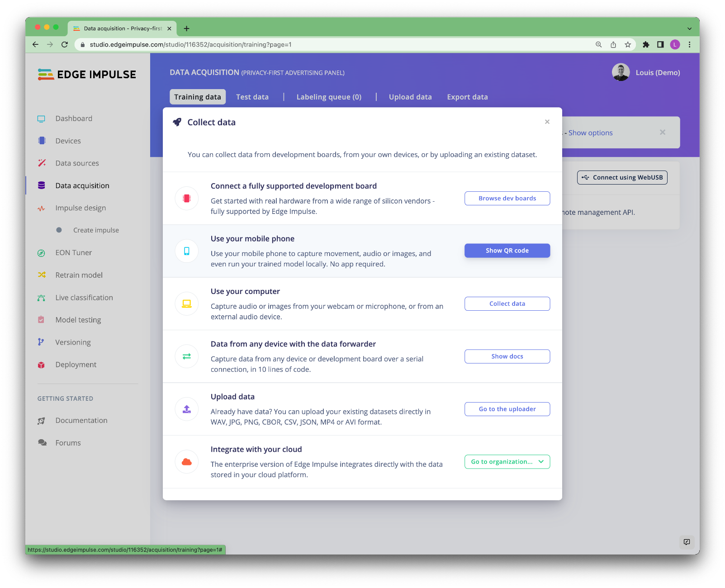Expand the Go to organization dropdown
Image resolution: width=725 pixels, height=588 pixels.
coord(507,462)
